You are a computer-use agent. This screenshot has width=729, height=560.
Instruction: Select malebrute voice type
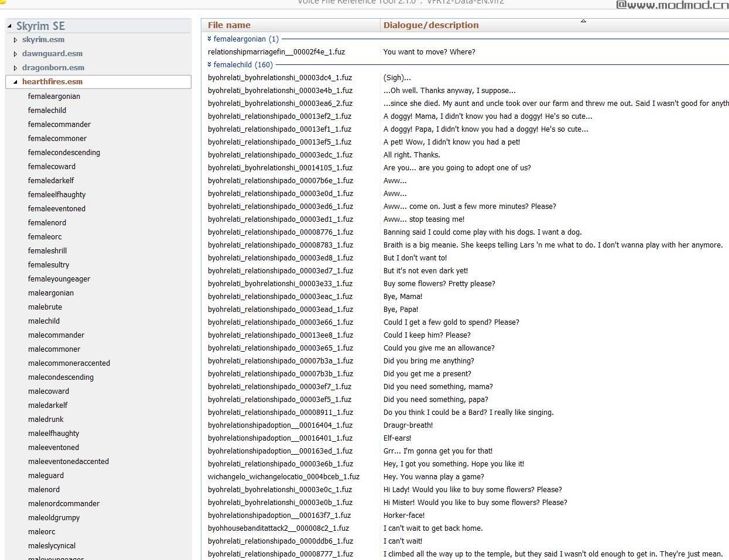[x=45, y=307]
